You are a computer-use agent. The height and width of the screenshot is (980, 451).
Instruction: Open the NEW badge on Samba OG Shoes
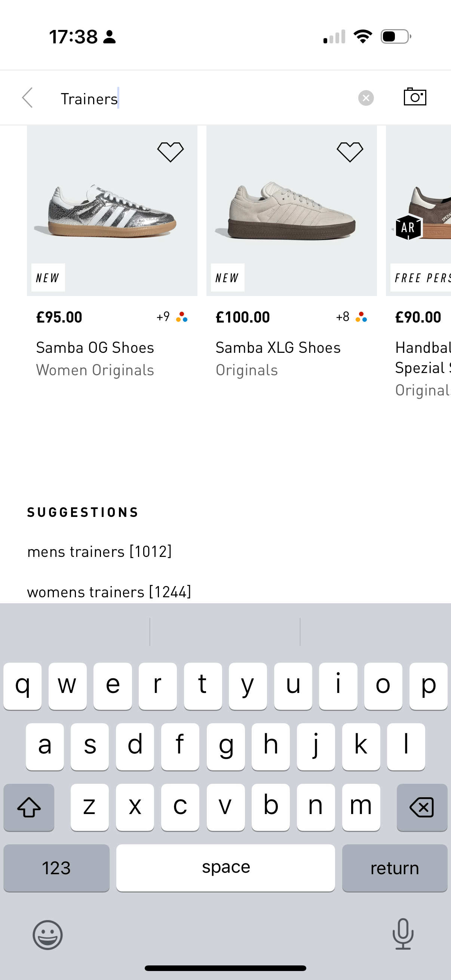(x=47, y=277)
